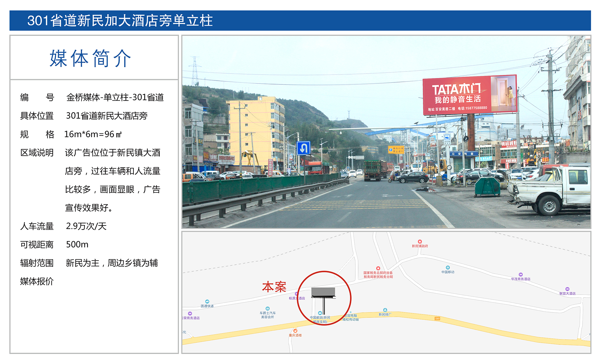
Task: Click the red 本案 label on the map
Action: pos(274,287)
